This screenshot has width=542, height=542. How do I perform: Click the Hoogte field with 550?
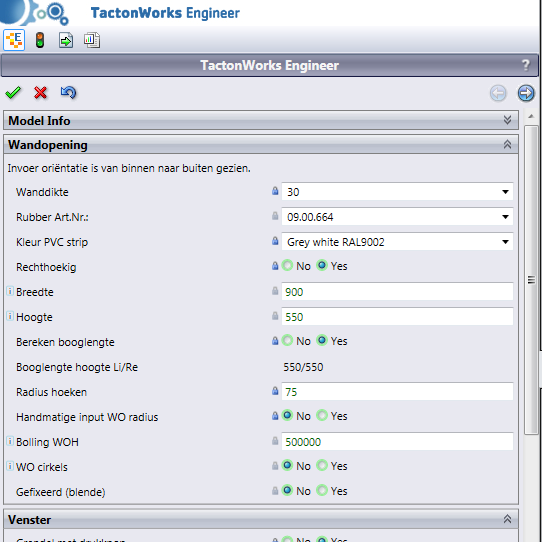coord(397,317)
